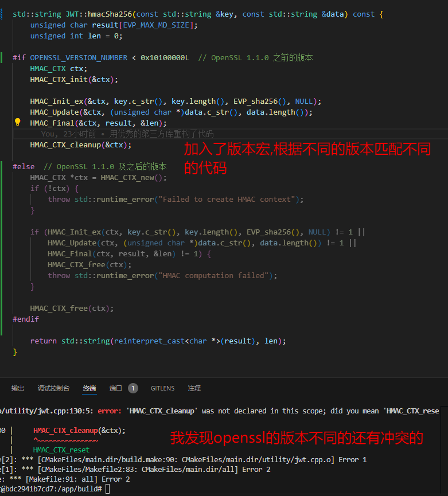Open the 注释 panel tab
Viewport: 448px width, 496px height.
[194, 388]
